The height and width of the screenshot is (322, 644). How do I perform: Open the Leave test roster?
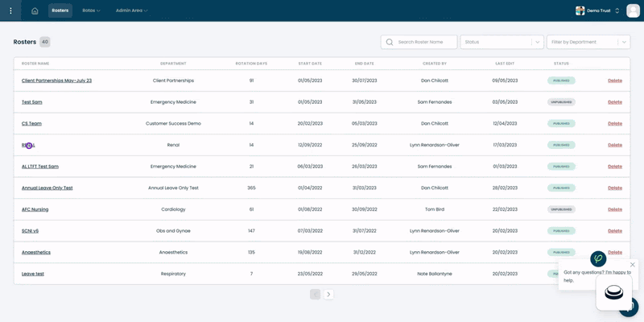pos(33,274)
